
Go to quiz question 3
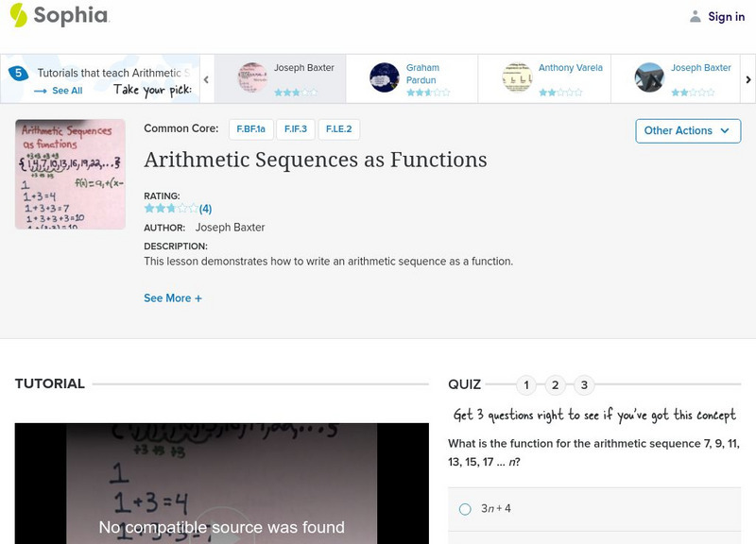click(x=584, y=385)
